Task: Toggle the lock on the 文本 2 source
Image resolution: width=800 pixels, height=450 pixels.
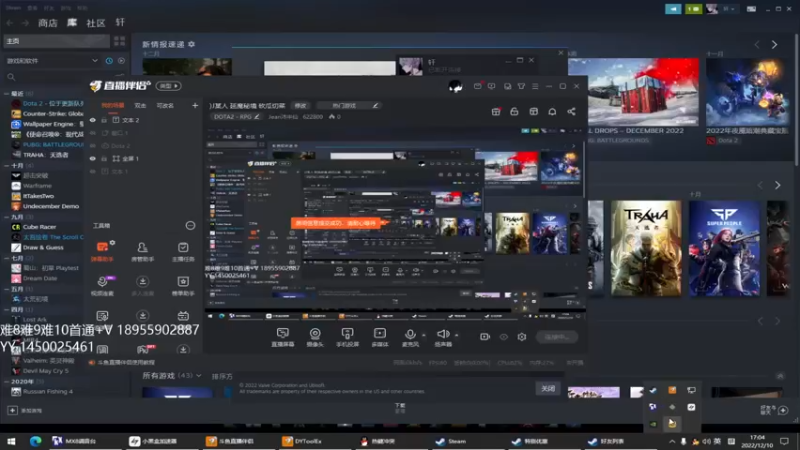Action: (x=104, y=120)
